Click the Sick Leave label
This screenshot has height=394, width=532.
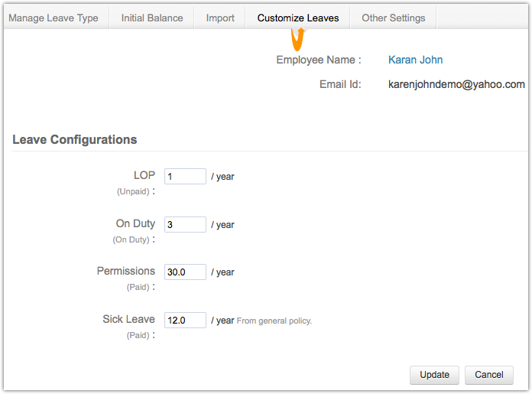[128, 319]
